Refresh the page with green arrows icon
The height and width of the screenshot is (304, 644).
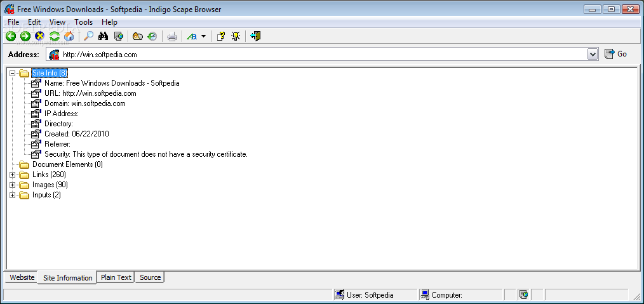tap(55, 37)
